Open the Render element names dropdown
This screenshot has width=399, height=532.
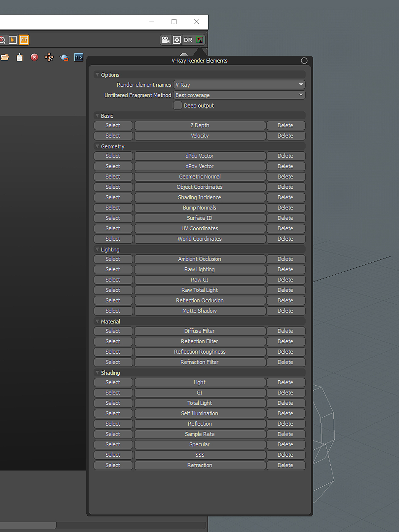[x=239, y=85]
